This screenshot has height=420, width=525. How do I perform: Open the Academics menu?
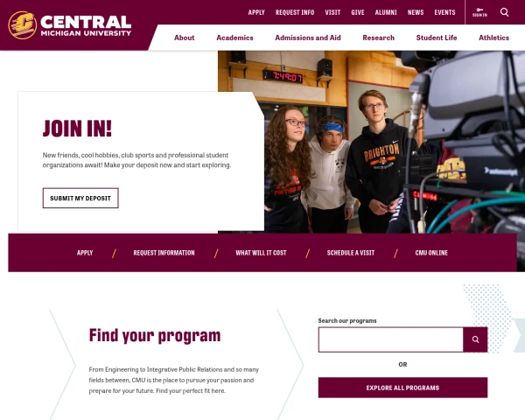point(234,38)
